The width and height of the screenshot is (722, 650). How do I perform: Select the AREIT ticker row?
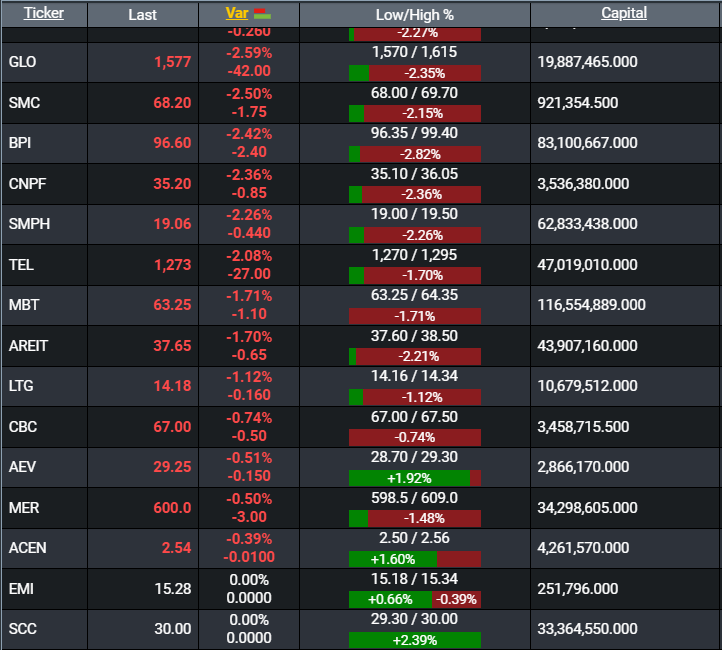(361, 346)
